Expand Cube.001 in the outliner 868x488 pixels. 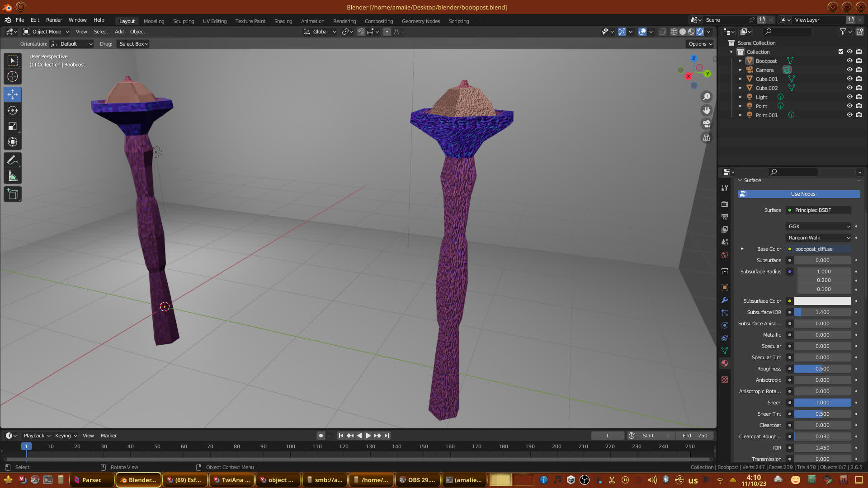[741, 79]
